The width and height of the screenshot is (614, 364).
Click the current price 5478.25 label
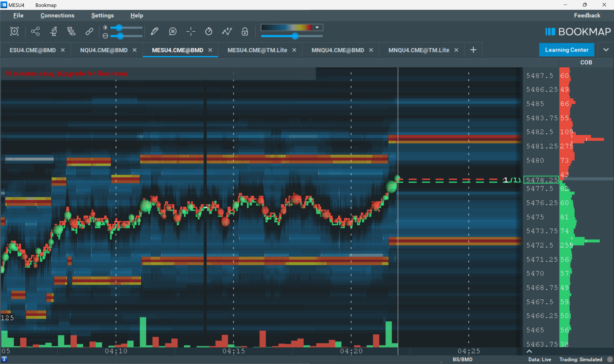click(541, 180)
